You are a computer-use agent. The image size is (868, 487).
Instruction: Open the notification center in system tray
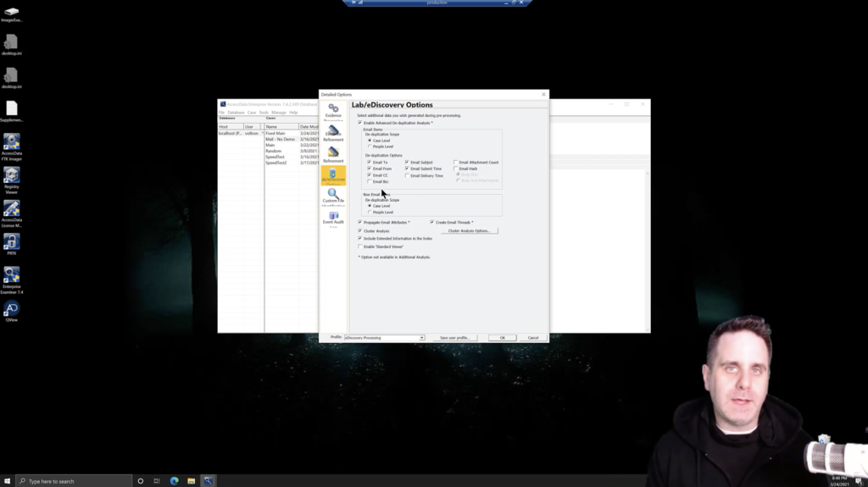[x=859, y=481]
